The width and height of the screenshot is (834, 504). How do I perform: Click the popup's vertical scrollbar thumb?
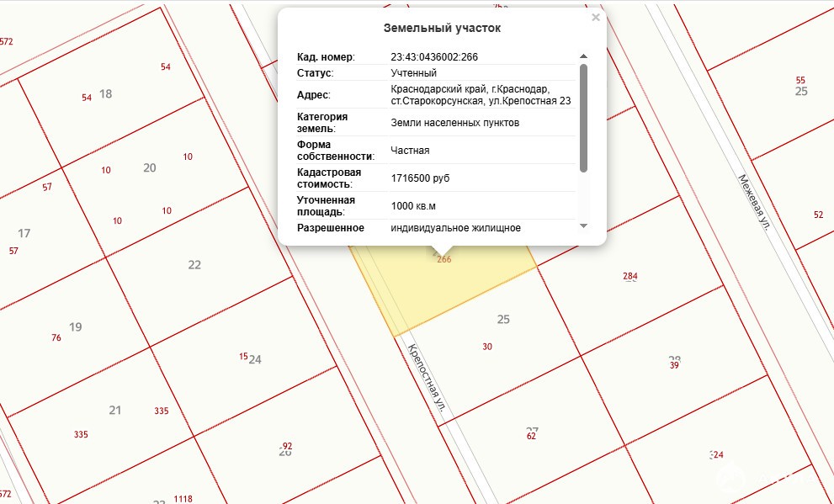[583, 116]
